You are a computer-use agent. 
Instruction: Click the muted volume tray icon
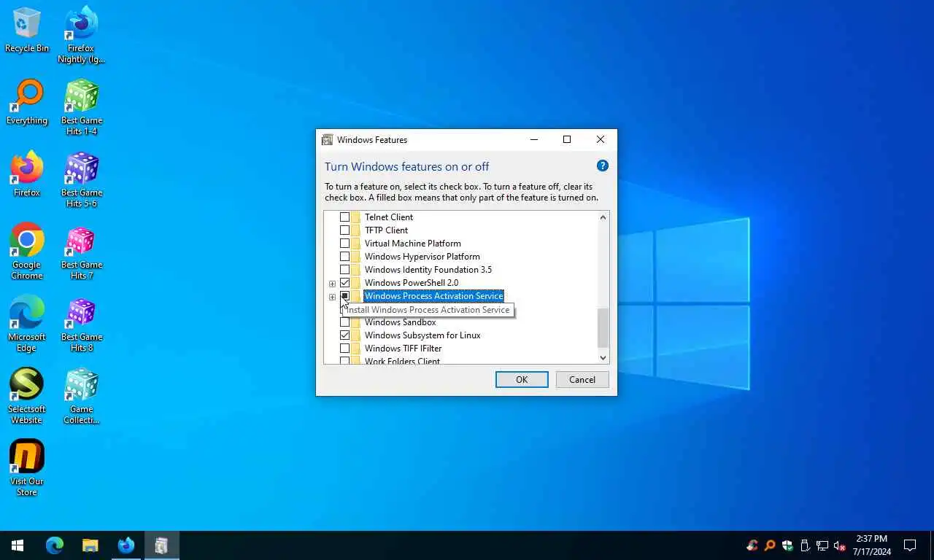pyautogui.click(x=840, y=545)
